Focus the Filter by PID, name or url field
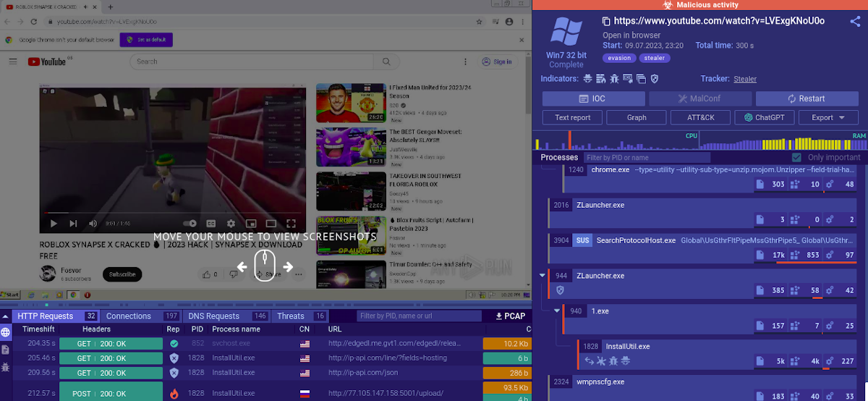868x401 pixels. (419, 316)
